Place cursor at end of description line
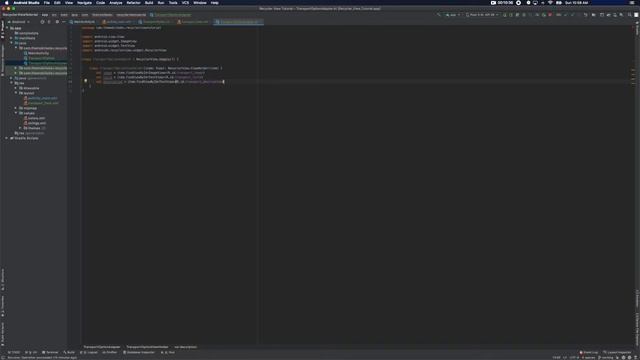Viewport: 640px width, 360px height. 224,82
